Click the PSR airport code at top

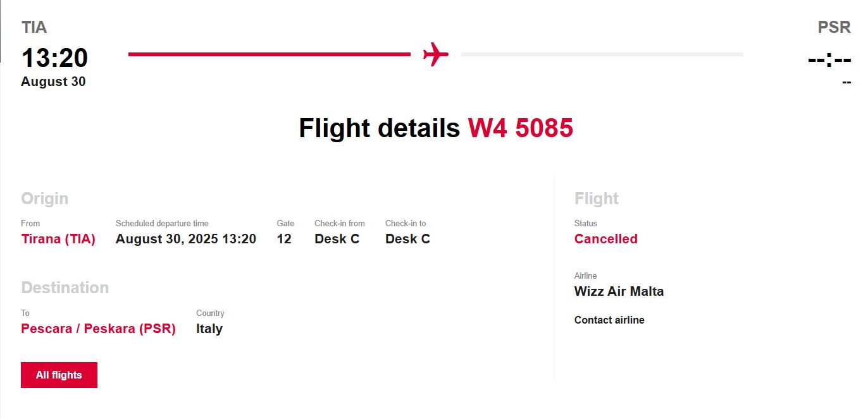click(834, 28)
